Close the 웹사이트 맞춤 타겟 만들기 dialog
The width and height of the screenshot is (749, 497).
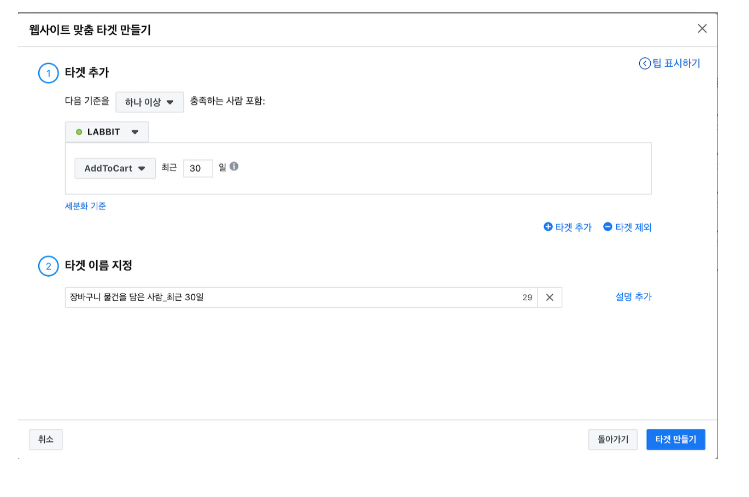pos(702,28)
